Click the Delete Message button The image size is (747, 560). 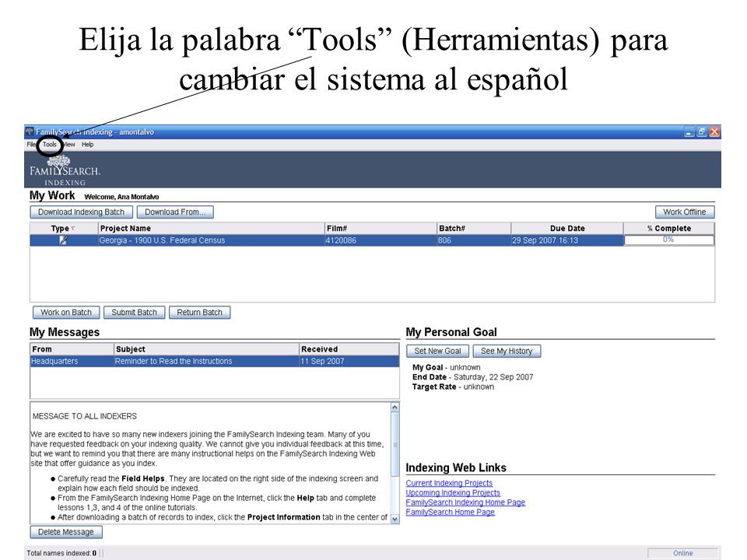coord(66,532)
